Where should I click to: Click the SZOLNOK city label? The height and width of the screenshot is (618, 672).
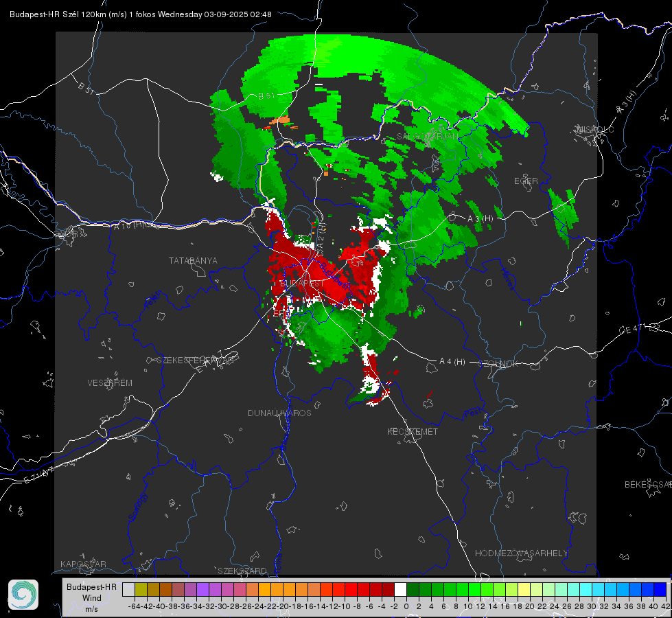pos(498,364)
